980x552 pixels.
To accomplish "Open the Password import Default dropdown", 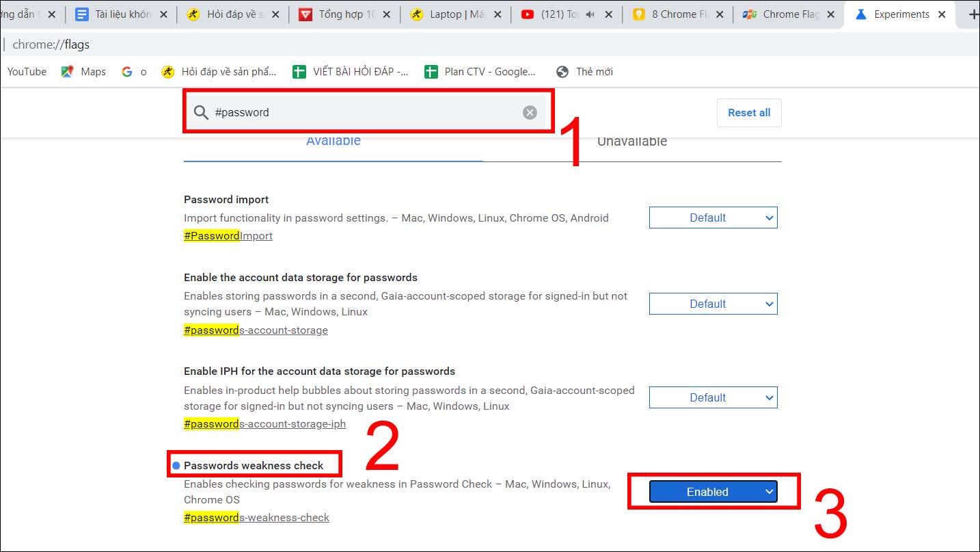I will click(713, 218).
